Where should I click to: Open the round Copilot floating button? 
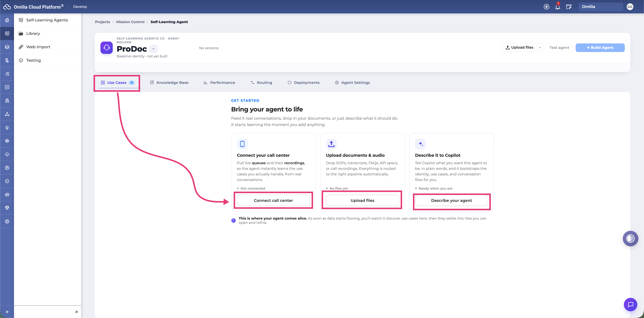[x=630, y=239]
